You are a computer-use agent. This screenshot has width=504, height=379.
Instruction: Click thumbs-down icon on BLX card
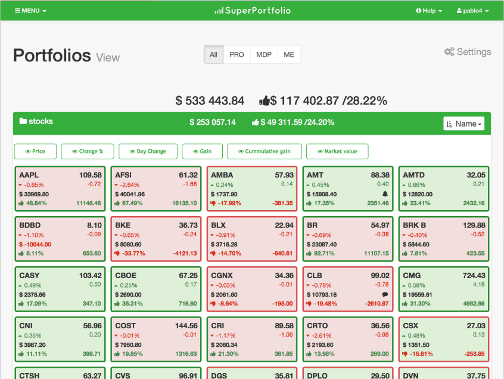pos(213,253)
